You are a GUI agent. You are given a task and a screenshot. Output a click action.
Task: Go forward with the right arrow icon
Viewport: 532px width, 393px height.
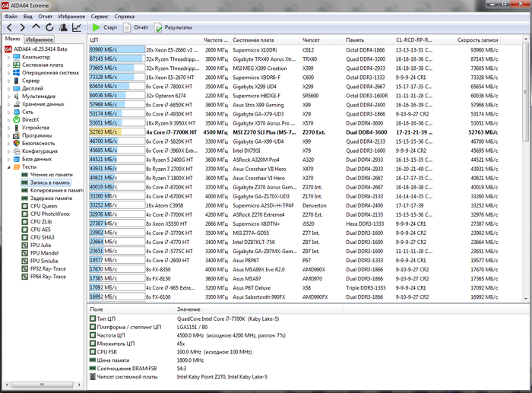point(22,27)
